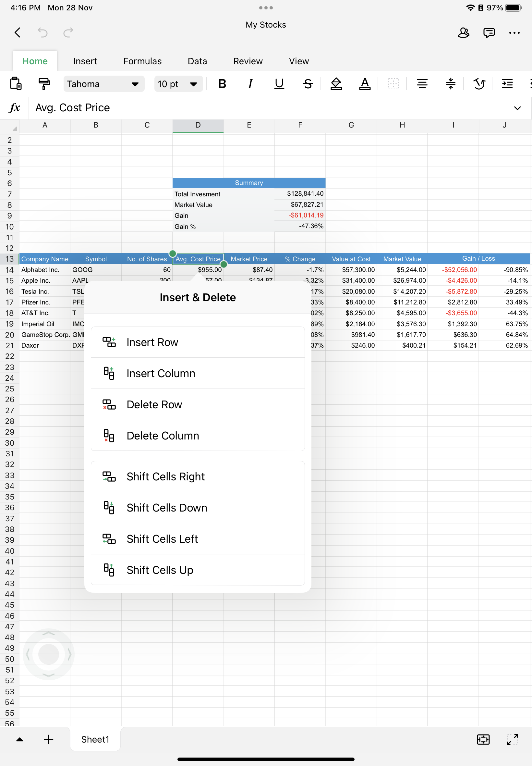Toggle italic formatting

[x=250, y=84]
